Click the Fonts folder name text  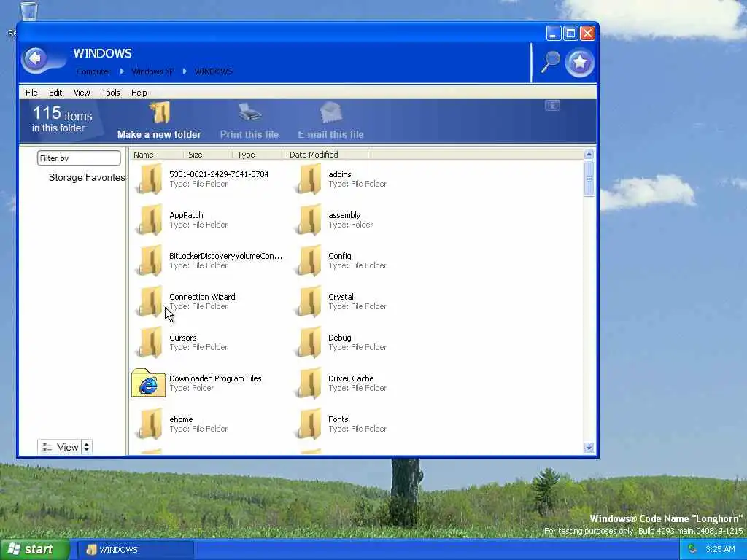(338, 419)
